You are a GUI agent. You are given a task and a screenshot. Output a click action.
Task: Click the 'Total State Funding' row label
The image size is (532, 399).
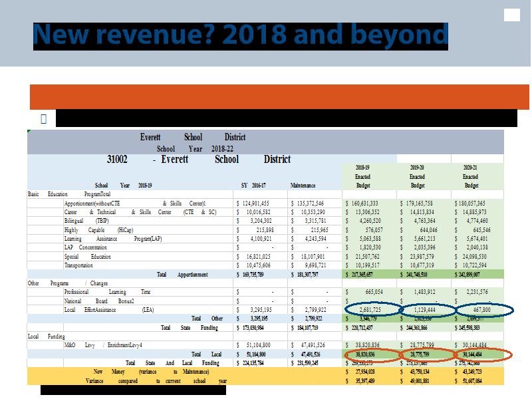[x=190, y=328]
